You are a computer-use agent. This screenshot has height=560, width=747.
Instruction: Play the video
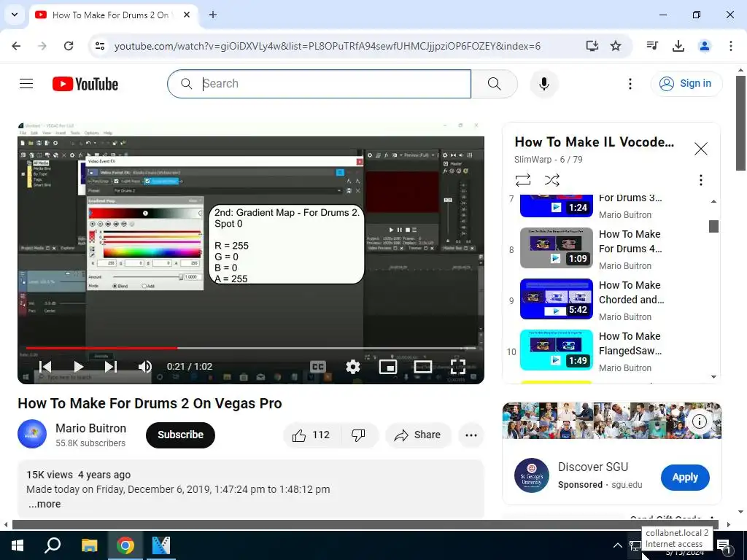tap(79, 366)
